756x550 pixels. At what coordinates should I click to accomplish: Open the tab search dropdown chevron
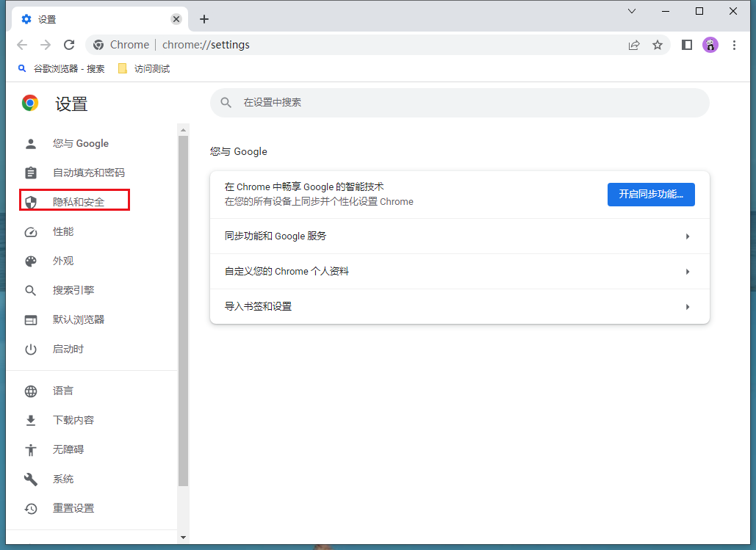(631, 11)
